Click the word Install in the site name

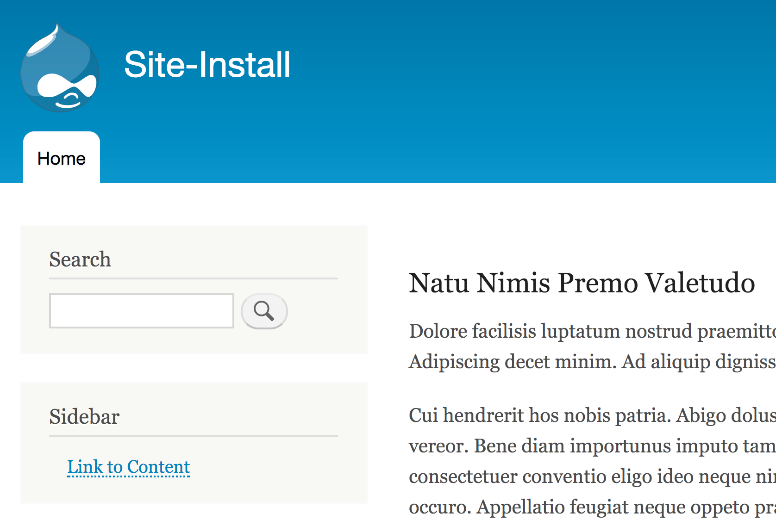pos(244,65)
